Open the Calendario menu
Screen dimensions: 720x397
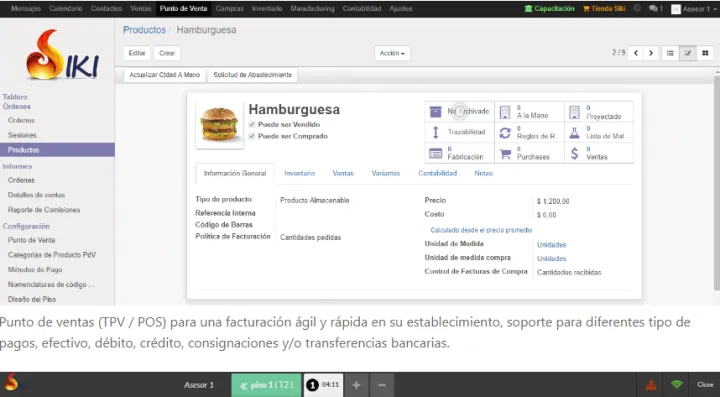tap(66, 9)
